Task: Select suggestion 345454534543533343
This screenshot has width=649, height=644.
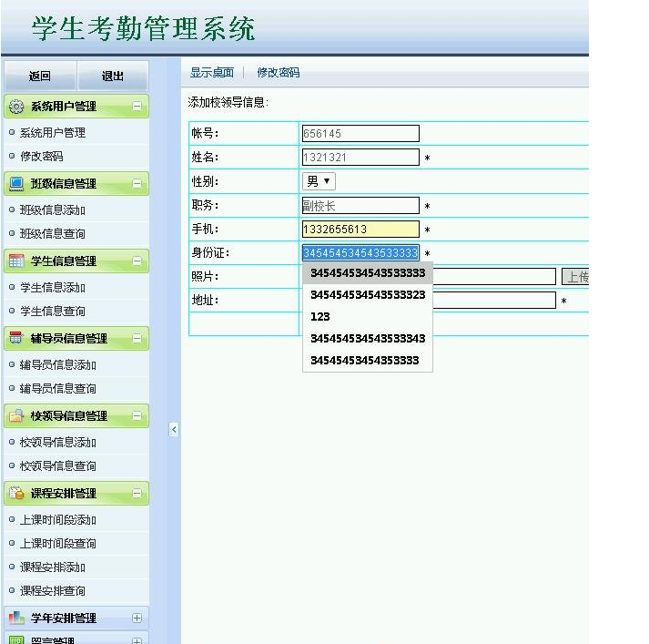Action: (x=368, y=339)
